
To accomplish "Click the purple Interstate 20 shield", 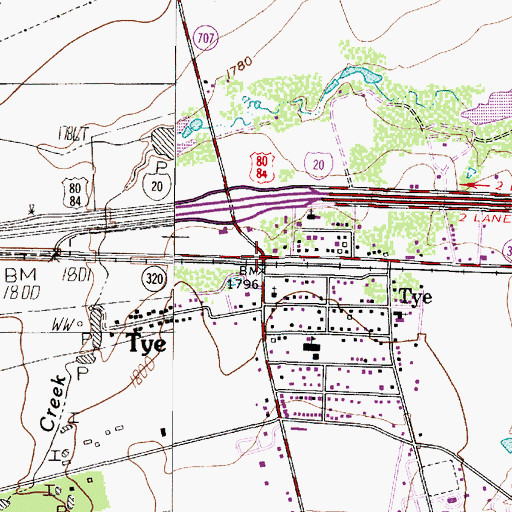I will coord(319,164).
